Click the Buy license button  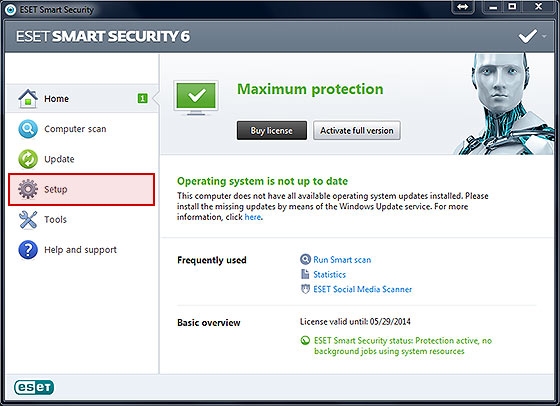point(272,130)
